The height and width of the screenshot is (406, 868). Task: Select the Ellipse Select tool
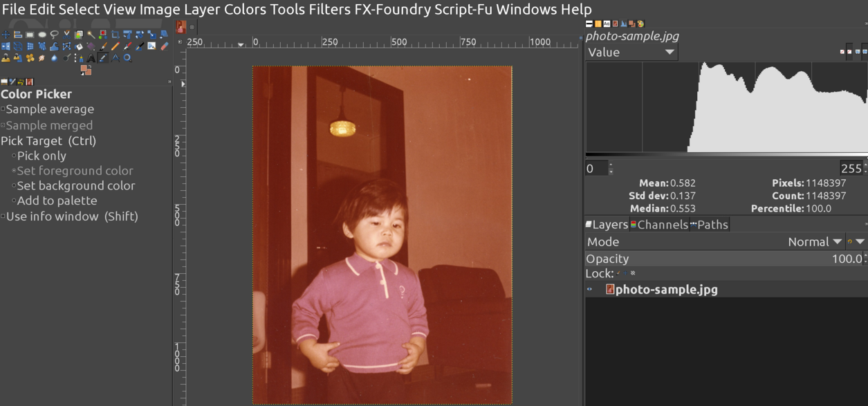(42, 35)
